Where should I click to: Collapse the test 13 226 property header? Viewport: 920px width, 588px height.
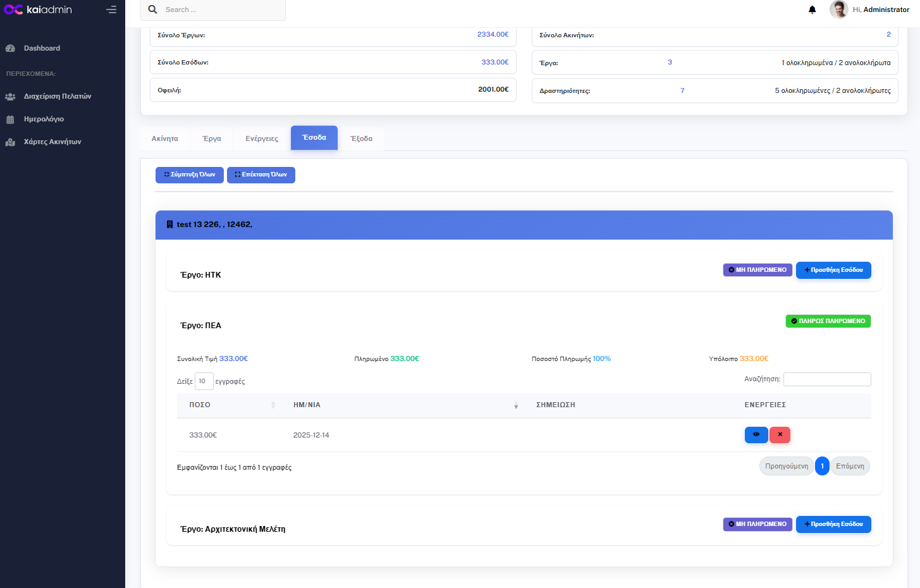[524, 224]
